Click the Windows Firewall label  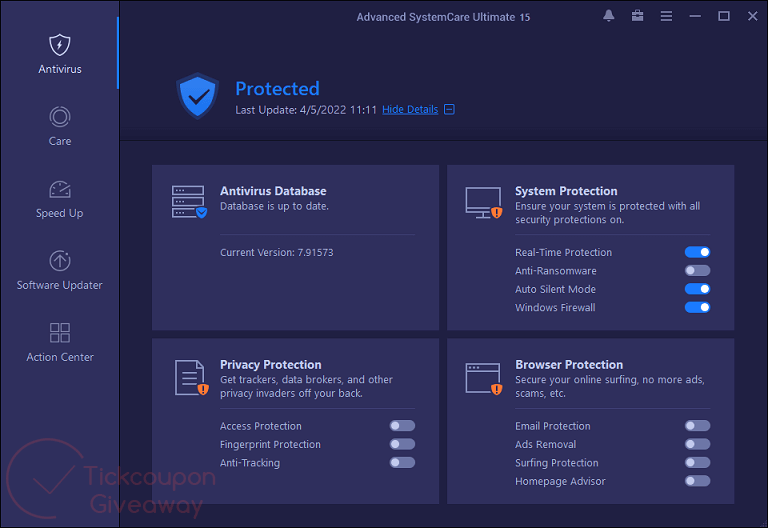click(x=555, y=308)
